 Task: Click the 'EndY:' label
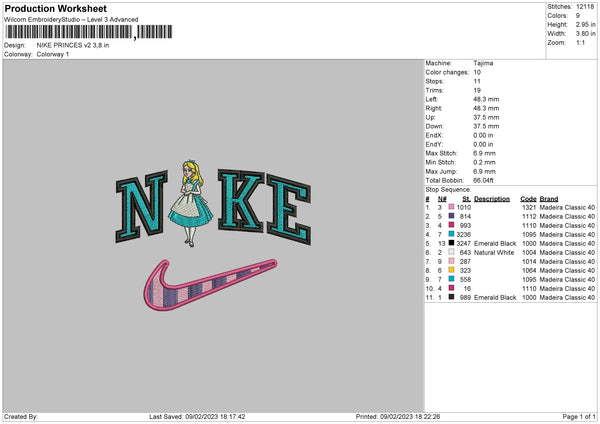(x=434, y=144)
